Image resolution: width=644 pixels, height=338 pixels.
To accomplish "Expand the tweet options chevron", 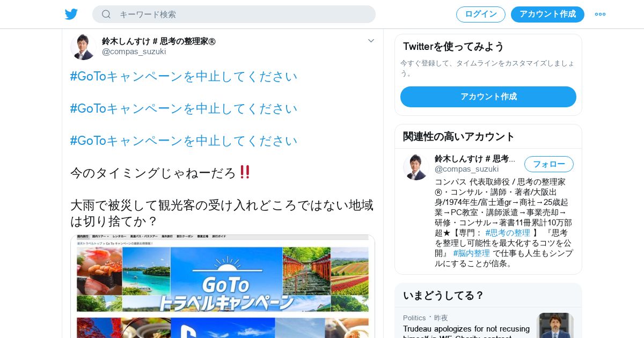I will (371, 41).
